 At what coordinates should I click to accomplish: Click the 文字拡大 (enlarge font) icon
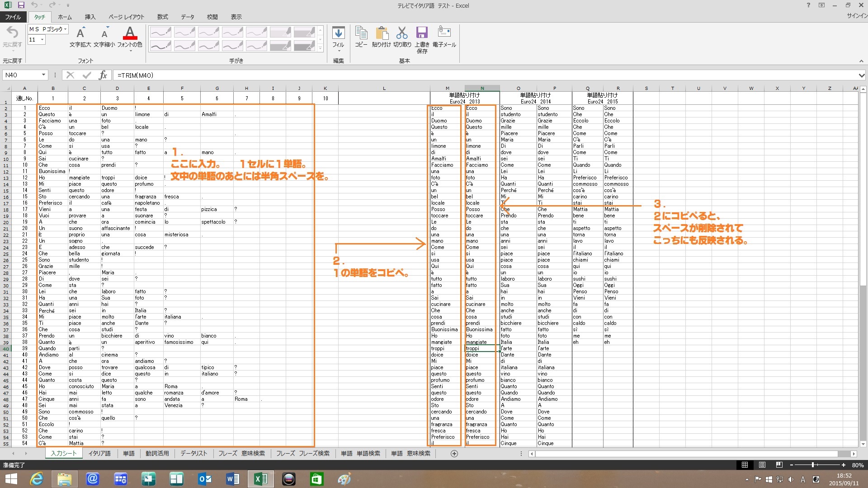pyautogui.click(x=80, y=33)
